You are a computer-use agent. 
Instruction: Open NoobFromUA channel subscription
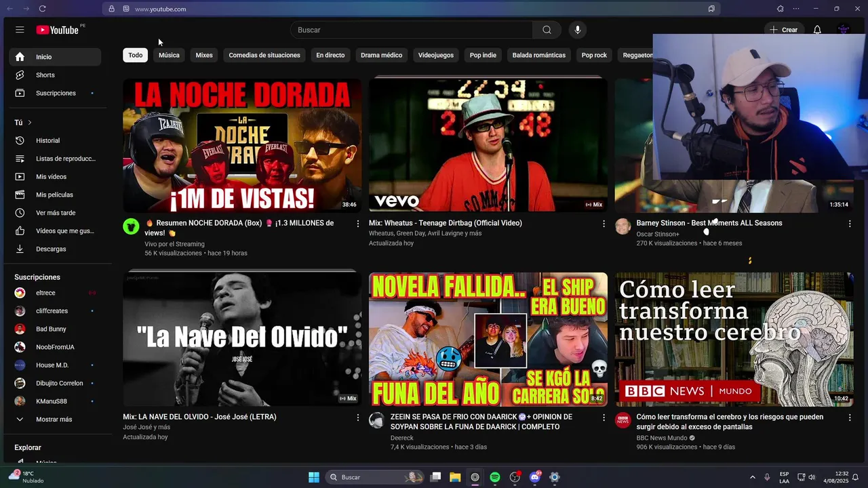[x=55, y=347]
